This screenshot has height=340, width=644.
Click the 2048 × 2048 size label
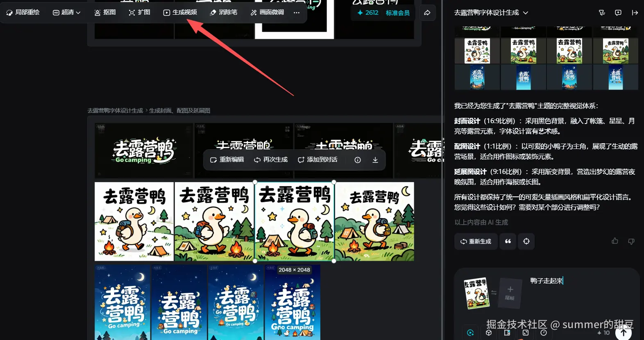(x=294, y=270)
